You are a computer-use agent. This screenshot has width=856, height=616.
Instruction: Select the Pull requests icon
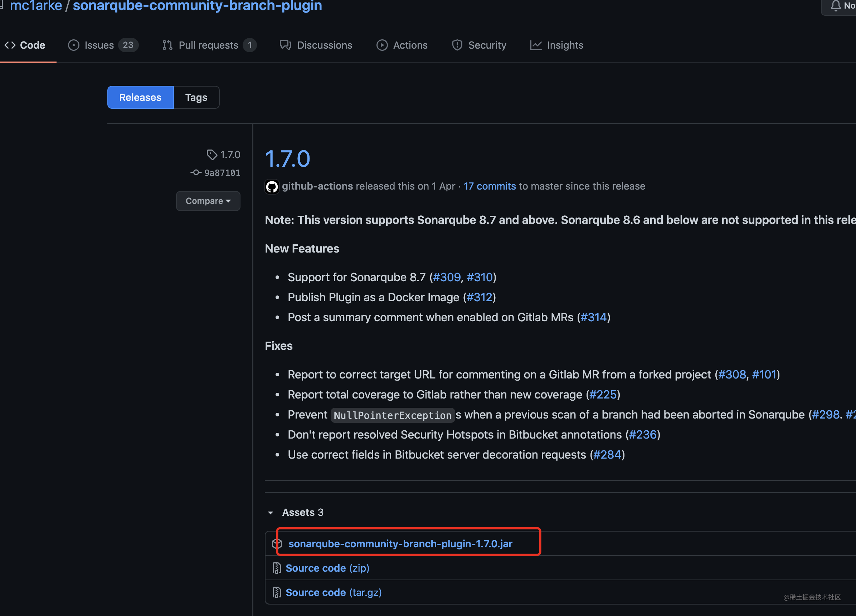click(167, 45)
